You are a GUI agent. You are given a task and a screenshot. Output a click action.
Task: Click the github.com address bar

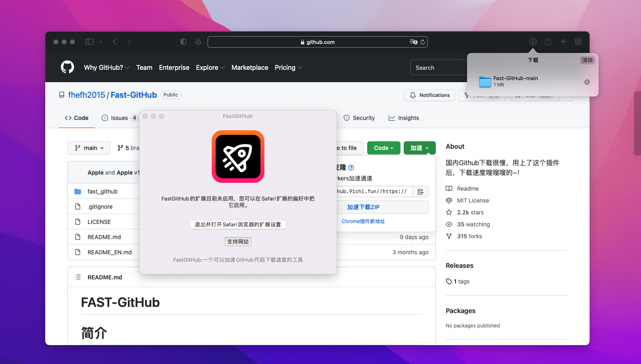tap(317, 42)
